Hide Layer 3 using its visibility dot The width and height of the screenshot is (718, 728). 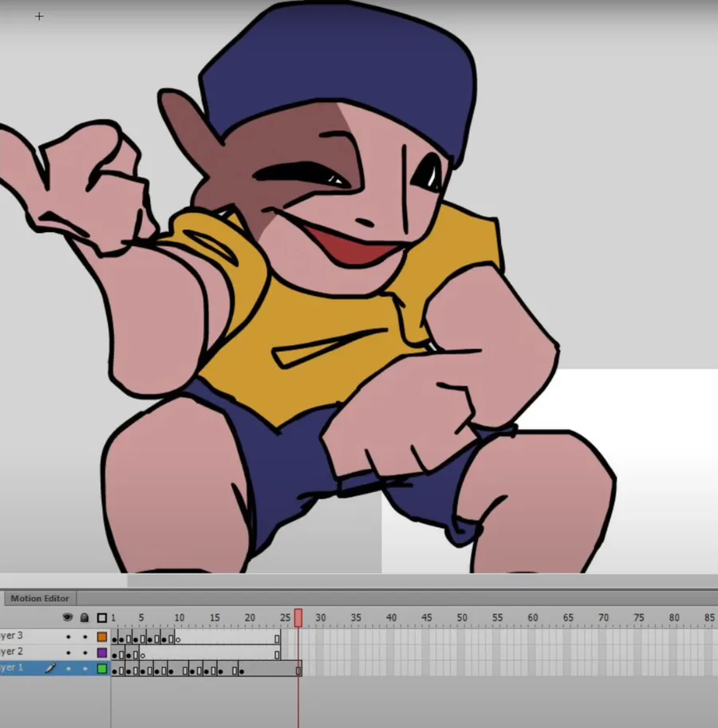pos(69,637)
